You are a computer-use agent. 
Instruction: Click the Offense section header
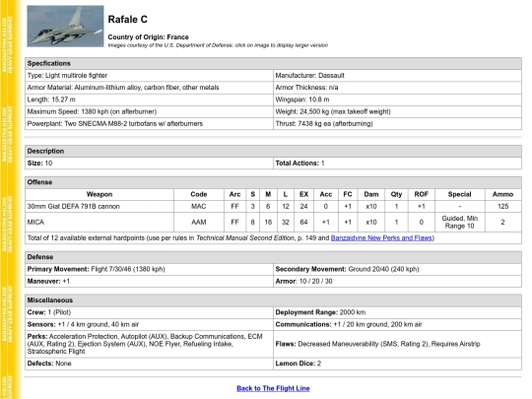click(273, 182)
